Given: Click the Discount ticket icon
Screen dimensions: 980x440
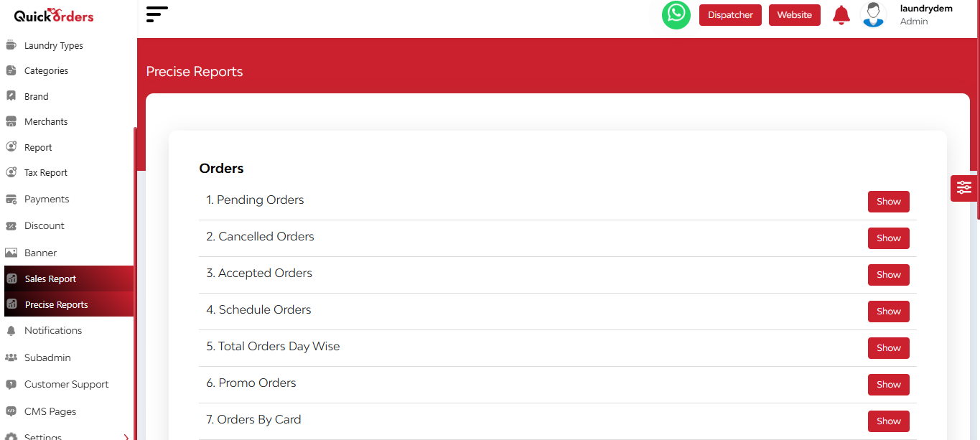Looking at the screenshot, I should tap(11, 225).
